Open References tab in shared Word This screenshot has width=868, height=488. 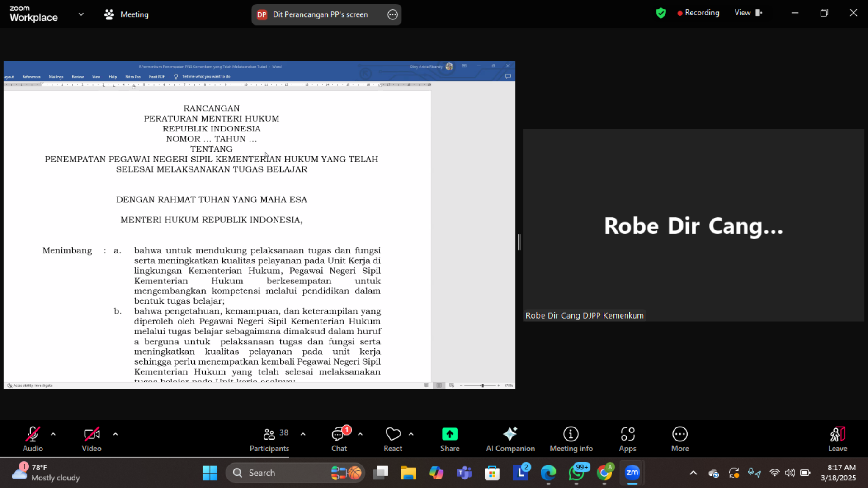point(31,77)
